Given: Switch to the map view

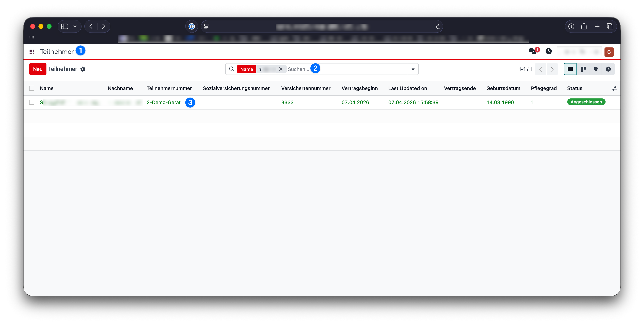Looking at the screenshot, I should click(x=596, y=69).
